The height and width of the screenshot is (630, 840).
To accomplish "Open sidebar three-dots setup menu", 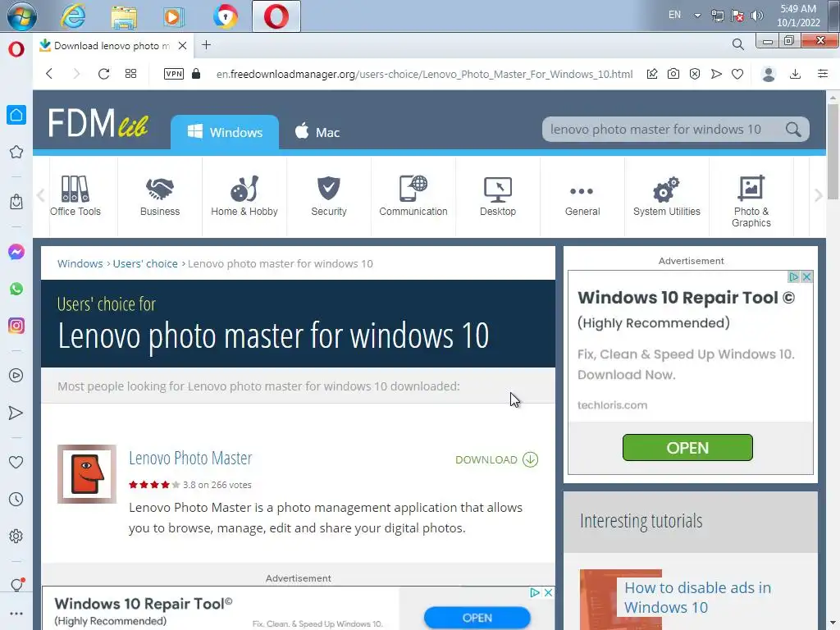I will [x=16, y=614].
